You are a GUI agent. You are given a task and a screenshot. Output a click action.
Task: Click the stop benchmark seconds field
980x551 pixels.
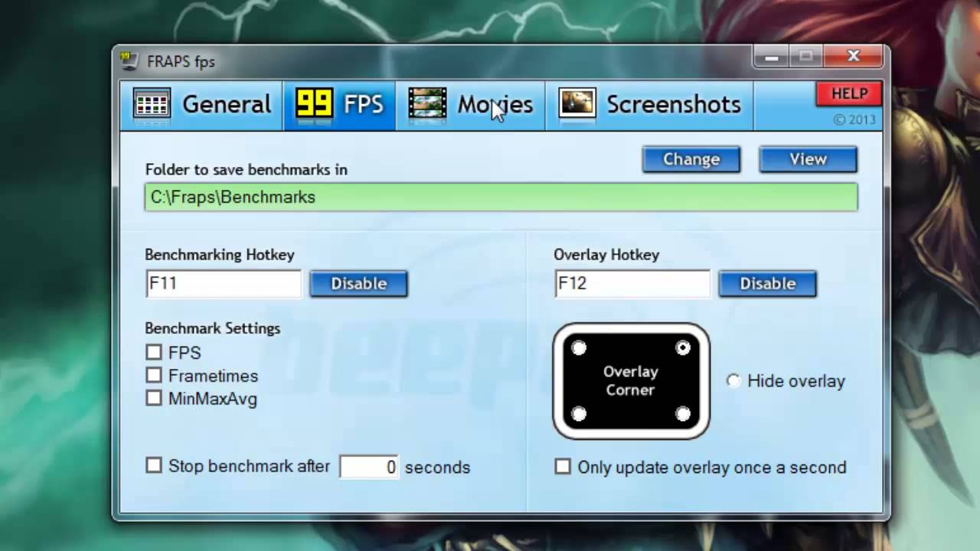click(x=369, y=467)
